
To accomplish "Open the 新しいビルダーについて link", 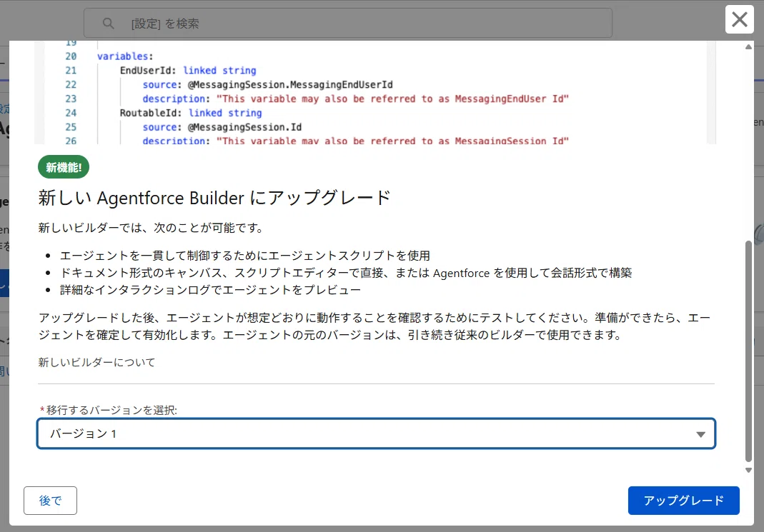I will coord(96,362).
